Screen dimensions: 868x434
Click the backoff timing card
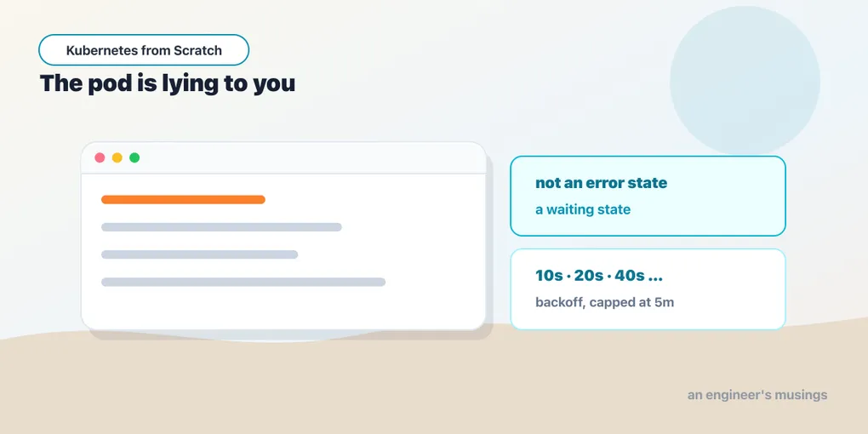click(x=648, y=289)
